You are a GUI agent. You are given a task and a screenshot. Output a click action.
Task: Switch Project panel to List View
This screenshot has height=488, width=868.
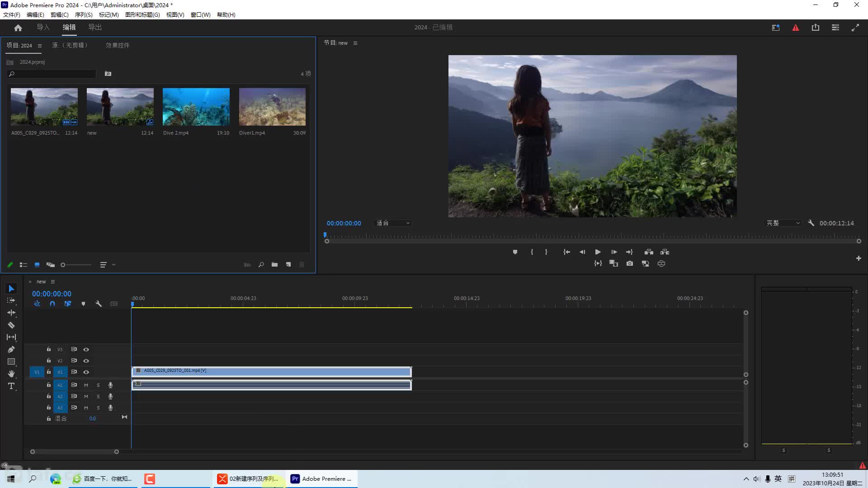pyautogui.click(x=24, y=265)
